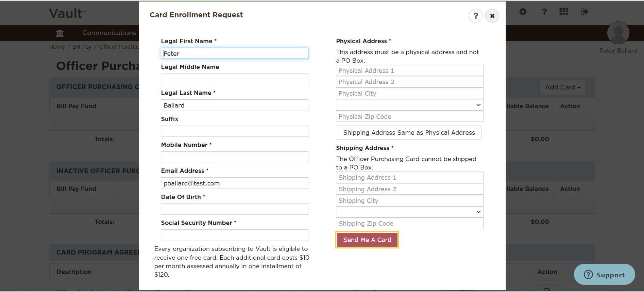Open the bank building home icon
The height and width of the screenshot is (292, 644).
pyautogui.click(x=60, y=33)
